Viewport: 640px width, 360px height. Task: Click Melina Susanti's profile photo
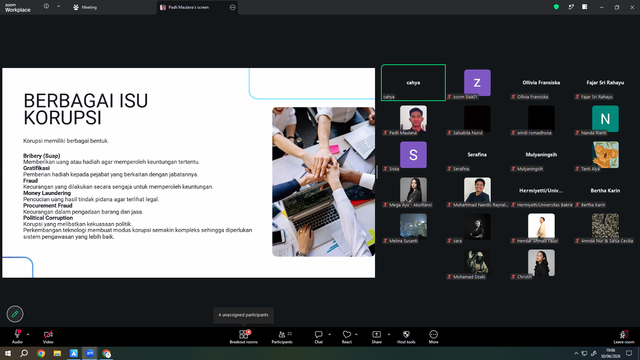(413, 227)
